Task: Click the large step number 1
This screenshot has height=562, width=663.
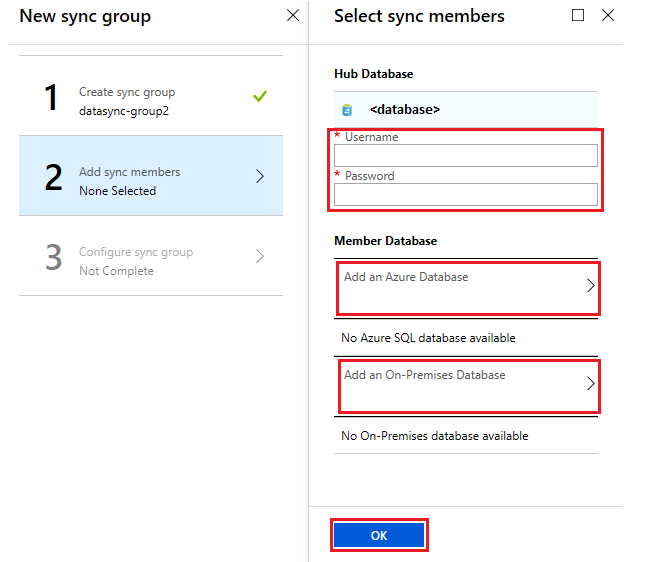Action: pos(53,98)
